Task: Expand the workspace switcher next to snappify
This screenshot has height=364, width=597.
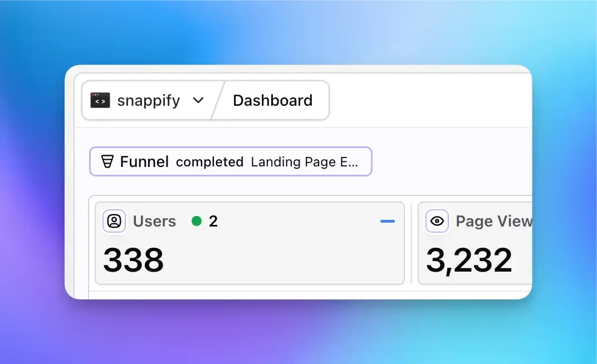Action: (x=198, y=101)
